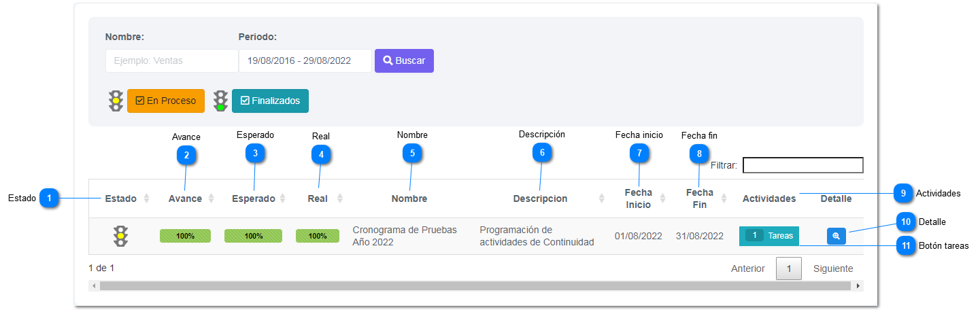980x312 pixels.
Task: Click scrollbar left arrow
Action: click(x=93, y=286)
